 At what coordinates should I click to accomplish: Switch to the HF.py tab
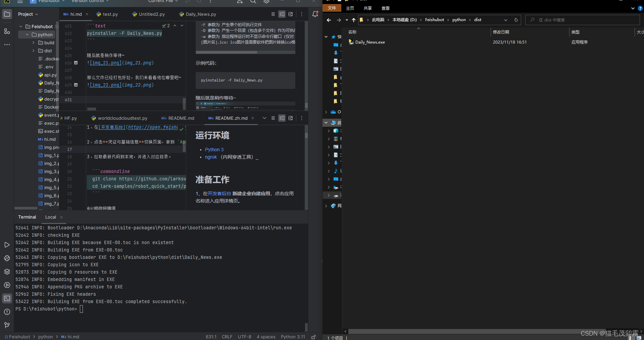(x=68, y=118)
